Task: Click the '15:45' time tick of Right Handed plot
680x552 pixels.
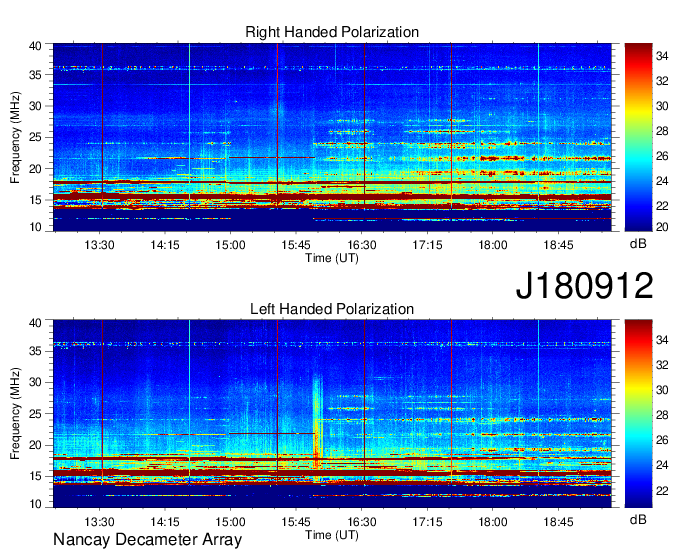Action: [x=296, y=245]
